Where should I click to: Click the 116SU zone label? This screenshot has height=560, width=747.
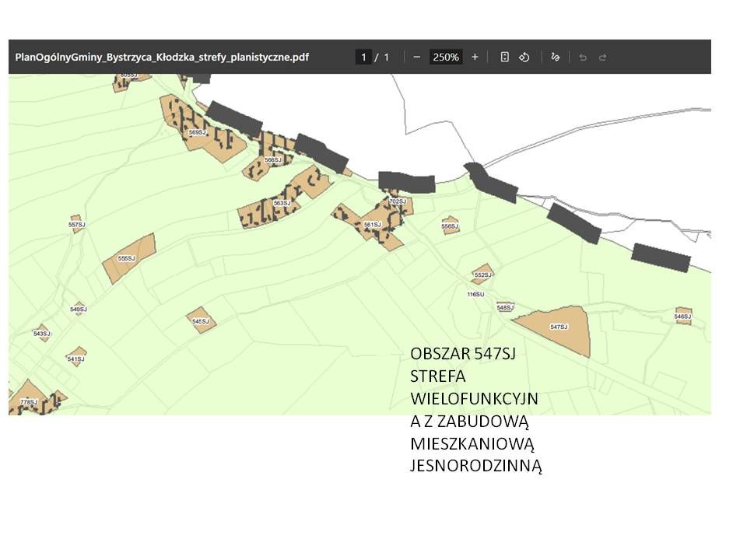tap(475, 295)
